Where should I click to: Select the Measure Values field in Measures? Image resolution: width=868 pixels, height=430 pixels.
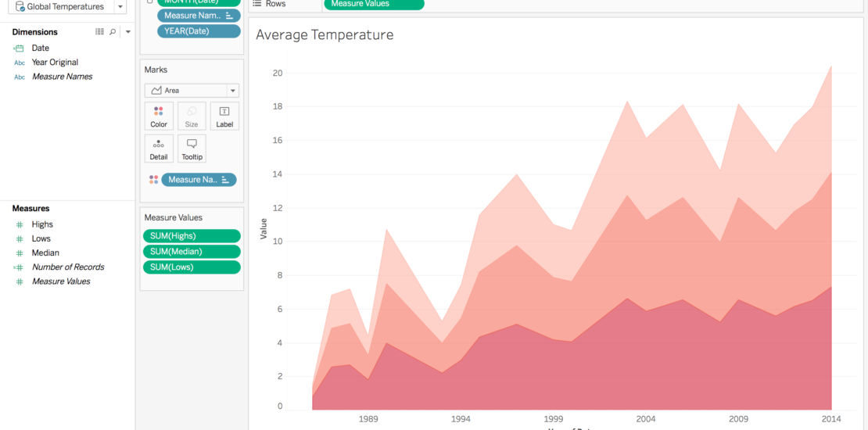pos(61,281)
